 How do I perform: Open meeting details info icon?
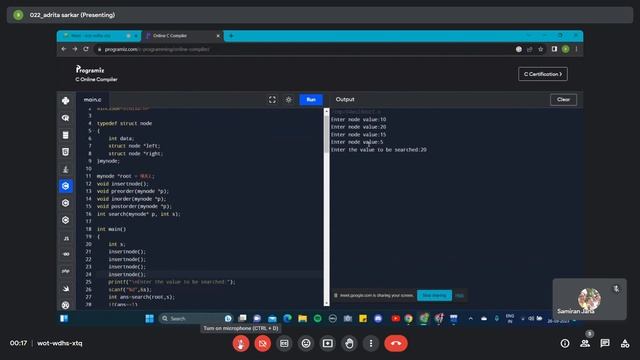click(x=565, y=343)
